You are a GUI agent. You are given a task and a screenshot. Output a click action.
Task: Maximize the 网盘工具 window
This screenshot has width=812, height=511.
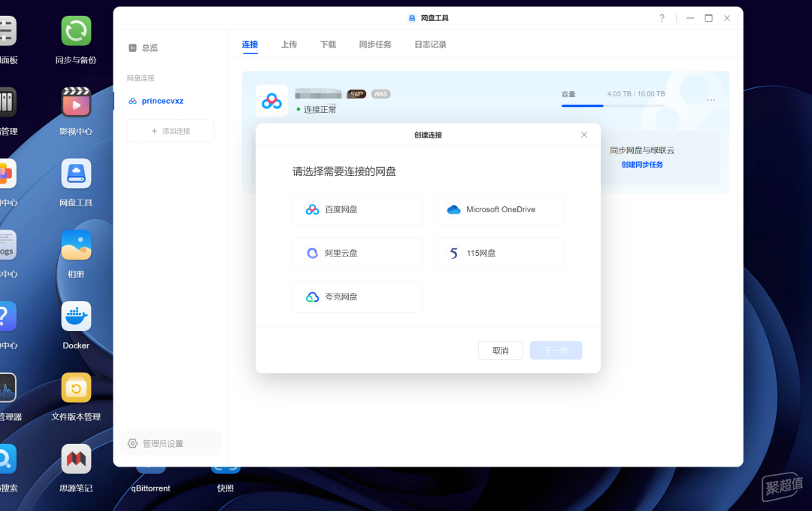(x=708, y=18)
